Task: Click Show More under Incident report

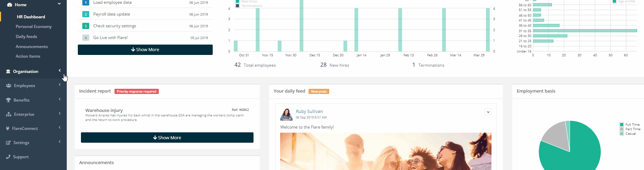Action: [167, 138]
